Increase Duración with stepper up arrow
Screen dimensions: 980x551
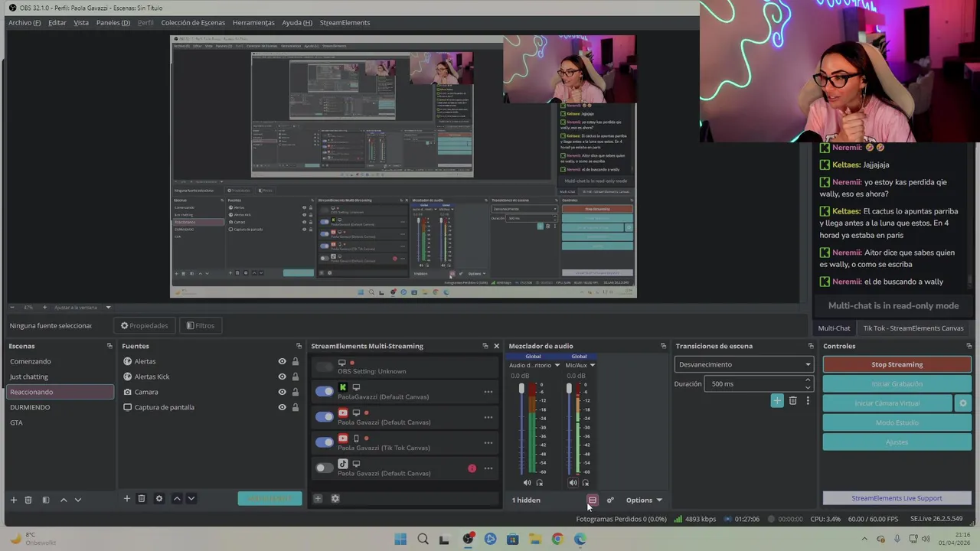coord(807,380)
